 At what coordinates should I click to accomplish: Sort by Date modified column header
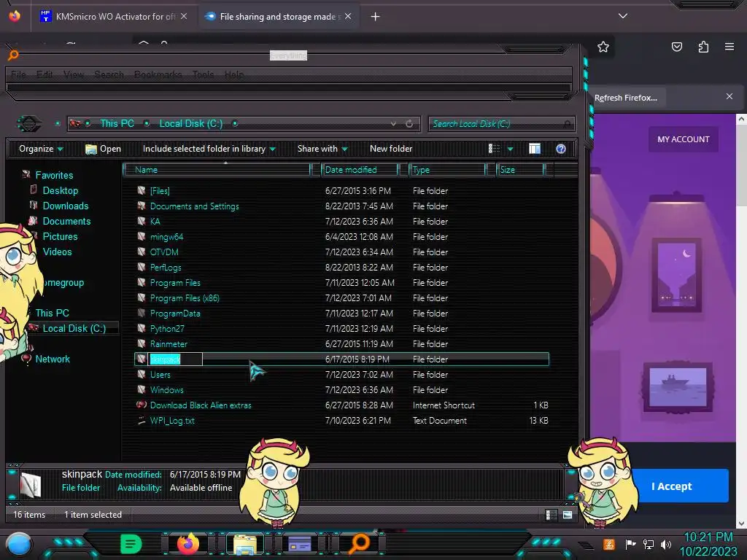(x=360, y=169)
